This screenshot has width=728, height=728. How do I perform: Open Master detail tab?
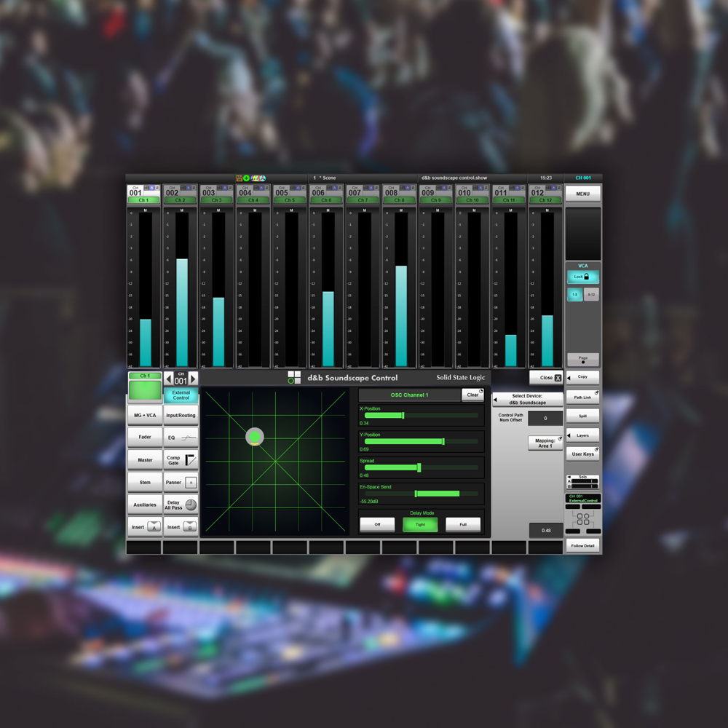(145, 459)
